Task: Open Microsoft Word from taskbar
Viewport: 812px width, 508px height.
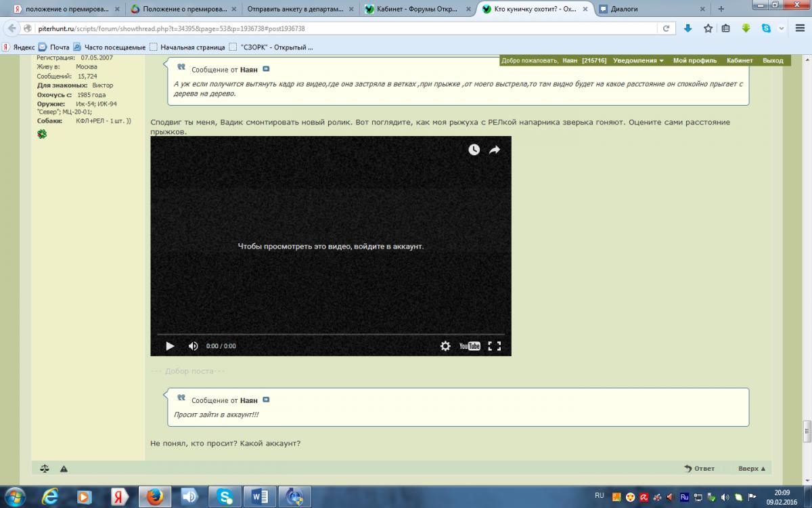Action: 261,496
